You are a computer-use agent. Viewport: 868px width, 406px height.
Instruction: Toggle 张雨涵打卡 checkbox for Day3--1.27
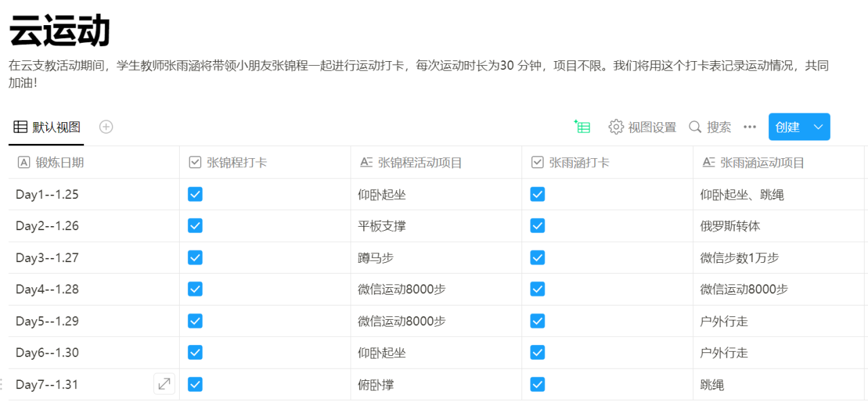pos(538,258)
